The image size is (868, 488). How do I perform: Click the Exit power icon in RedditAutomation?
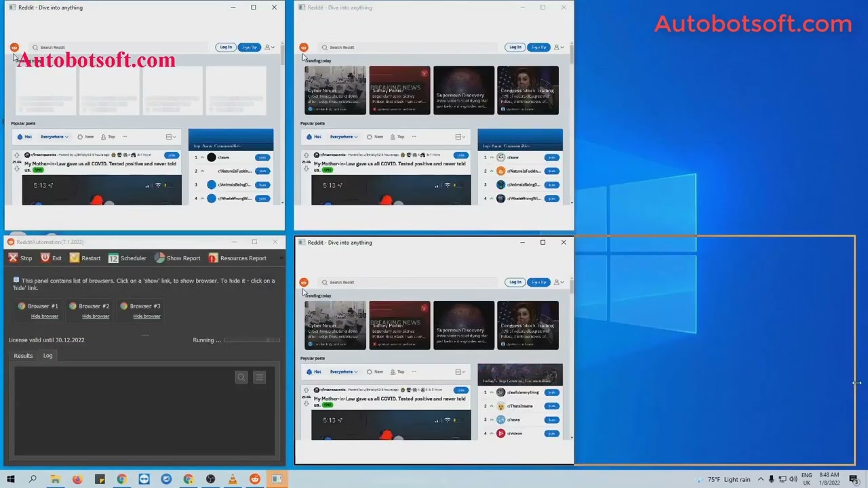point(45,258)
